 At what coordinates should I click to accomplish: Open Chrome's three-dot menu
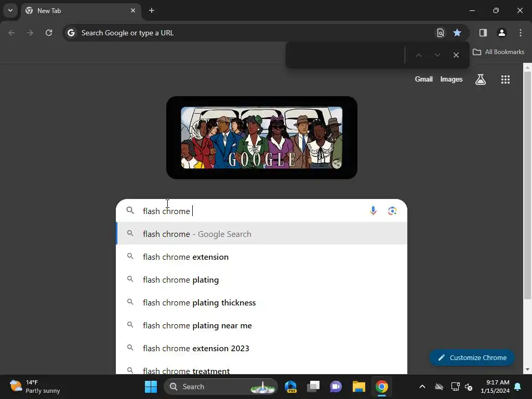click(521, 33)
